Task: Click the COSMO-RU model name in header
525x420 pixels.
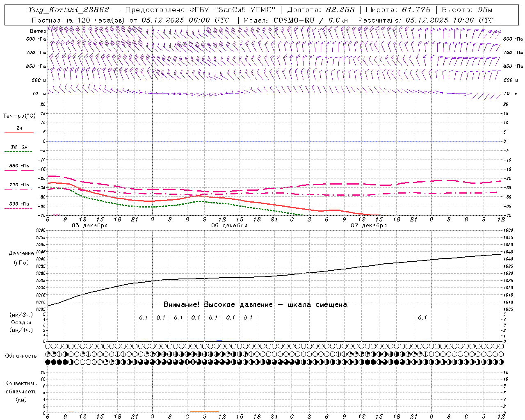Action: pyautogui.click(x=291, y=20)
